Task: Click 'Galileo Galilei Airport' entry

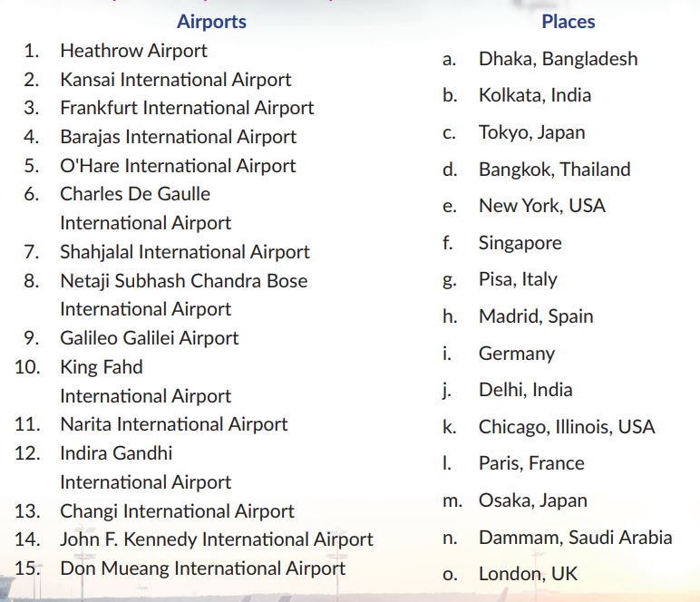Action: (x=149, y=338)
